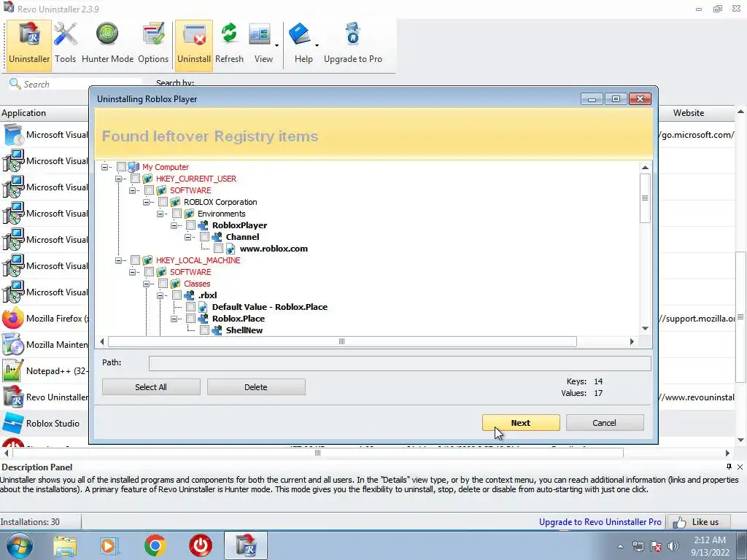Screen dimensions: 747x560
Task: Select the Revo Uninstaller entry icon
Action: [13, 397]
